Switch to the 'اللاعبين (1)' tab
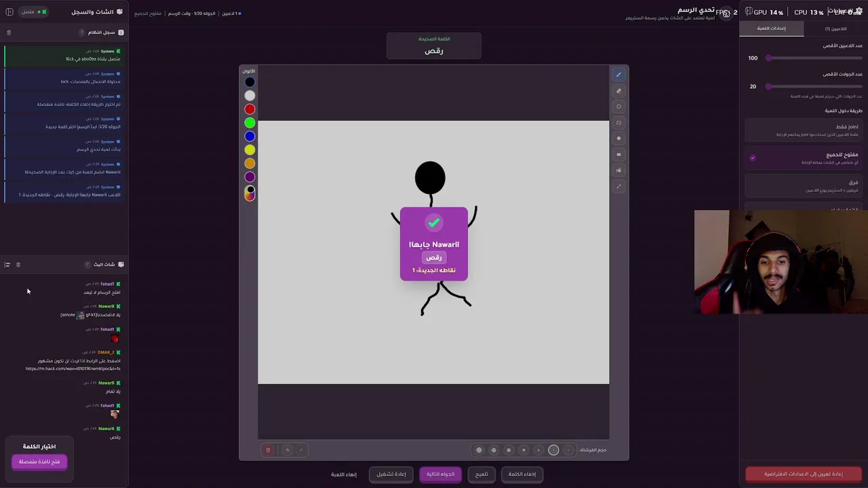The height and width of the screenshot is (488, 868). tap(835, 28)
